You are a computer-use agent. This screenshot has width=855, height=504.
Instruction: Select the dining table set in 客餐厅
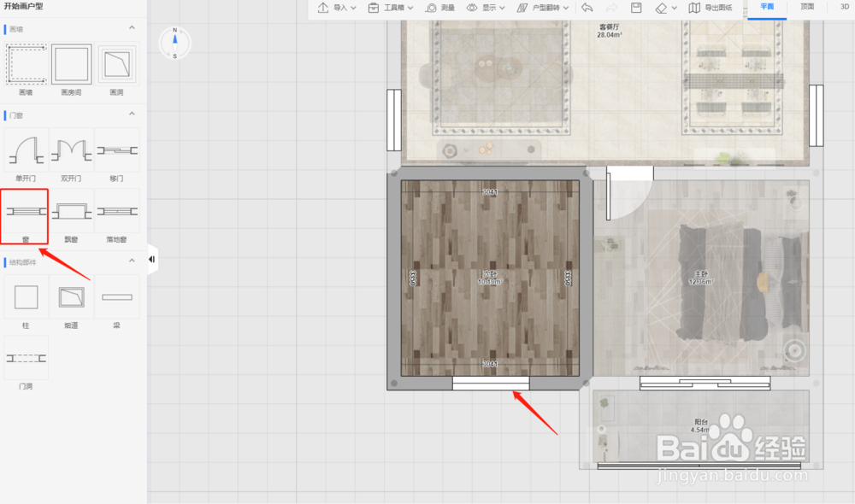[x=734, y=82]
